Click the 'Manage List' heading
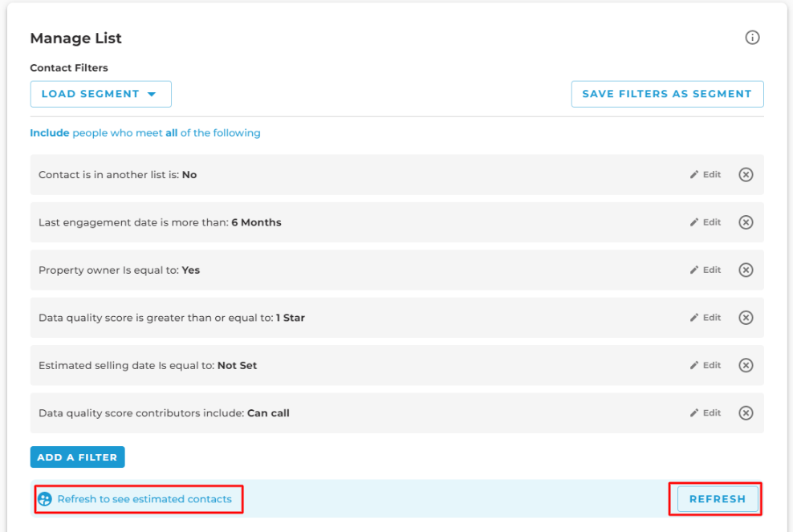 click(x=76, y=39)
